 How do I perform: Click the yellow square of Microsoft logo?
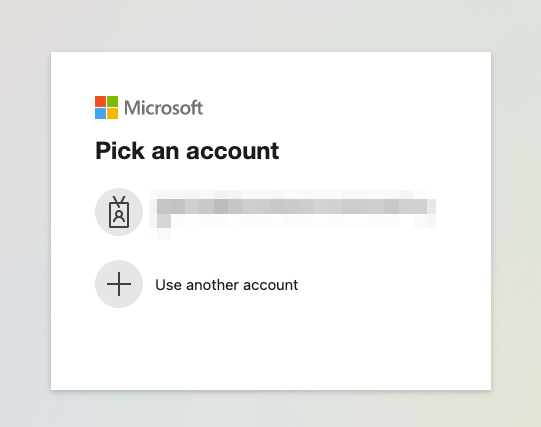pos(112,113)
